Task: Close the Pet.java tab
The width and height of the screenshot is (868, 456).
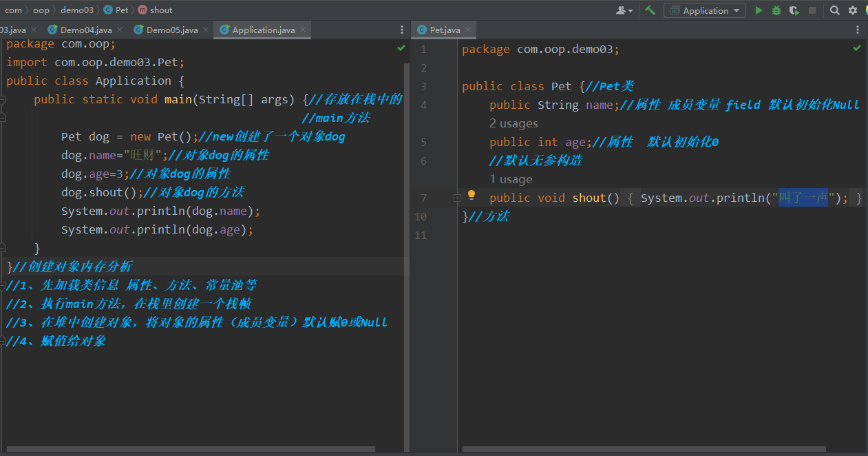Action: 469,30
